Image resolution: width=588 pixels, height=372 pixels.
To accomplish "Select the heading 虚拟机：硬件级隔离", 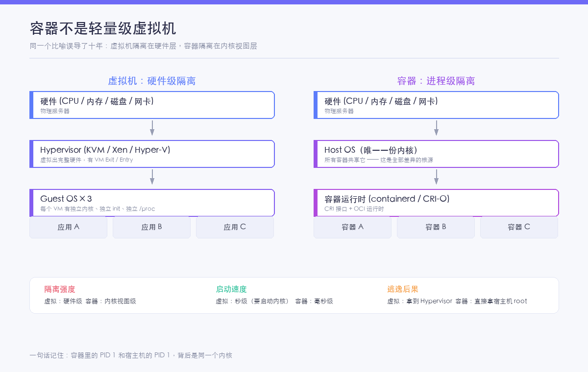I will 152,81.
